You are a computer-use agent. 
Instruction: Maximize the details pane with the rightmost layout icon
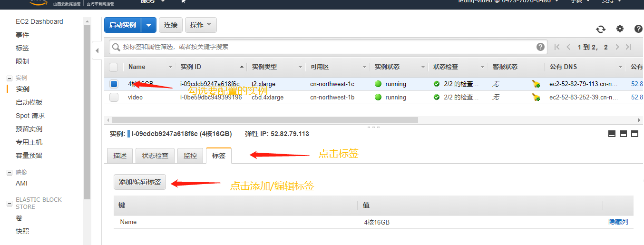pyautogui.click(x=634, y=134)
